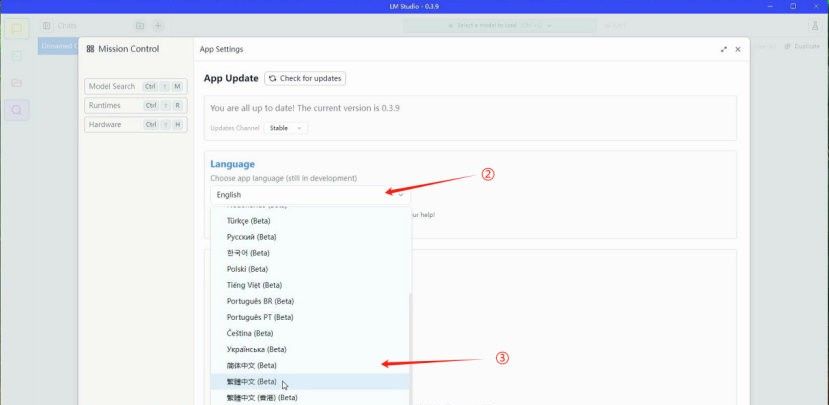
Task: Select Português BR (Beta) language
Action: click(310, 301)
